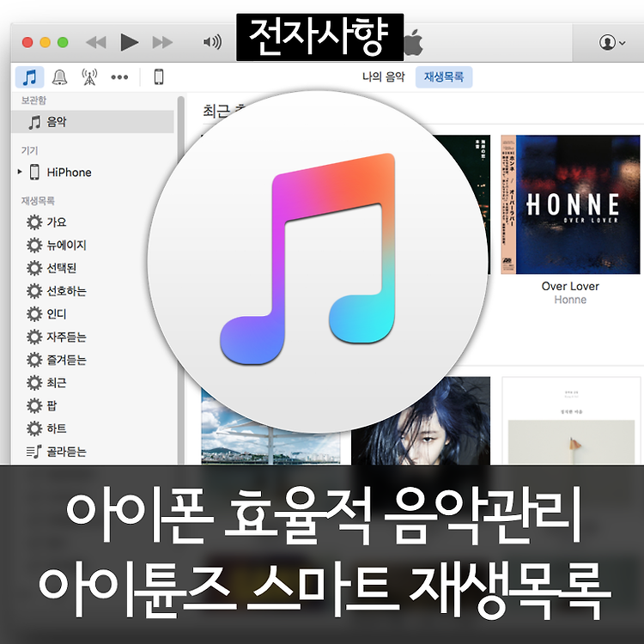
Task: Click the playlist icon beside 골라듣는
Action: [x=34, y=452]
